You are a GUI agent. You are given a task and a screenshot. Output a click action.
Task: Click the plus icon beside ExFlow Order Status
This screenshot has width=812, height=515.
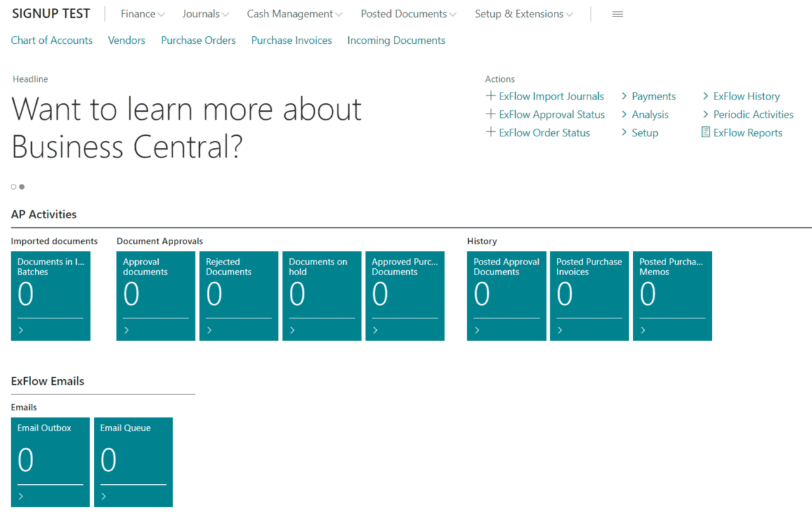[x=490, y=133]
